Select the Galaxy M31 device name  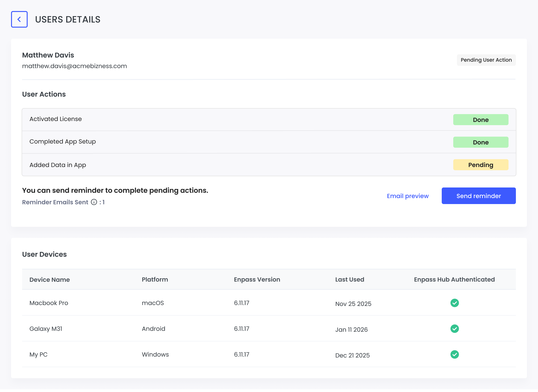click(x=46, y=329)
